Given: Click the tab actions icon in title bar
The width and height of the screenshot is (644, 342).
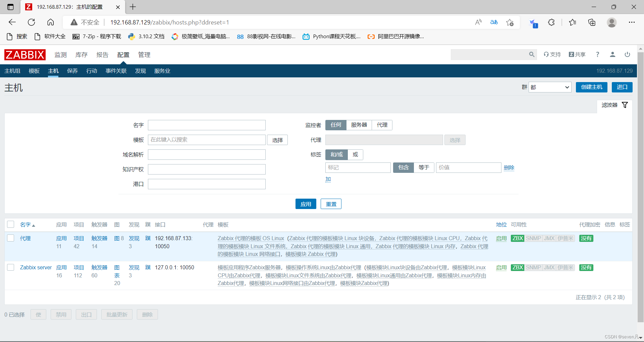Looking at the screenshot, I should pyautogui.click(x=10, y=7).
